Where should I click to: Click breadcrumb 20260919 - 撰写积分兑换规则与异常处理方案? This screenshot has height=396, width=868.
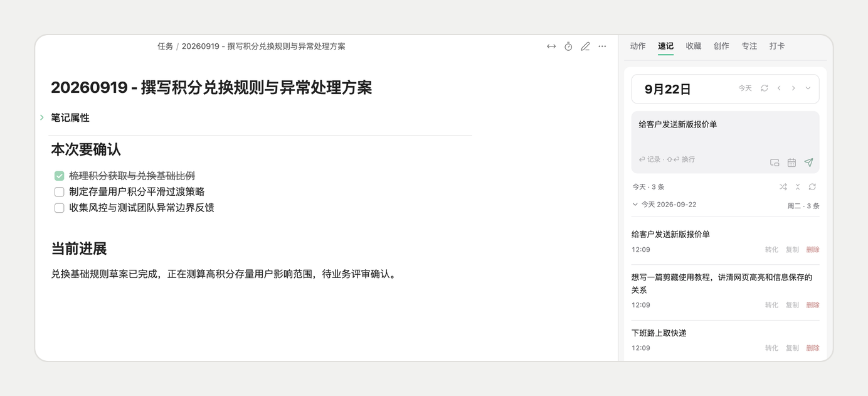pyautogui.click(x=263, y=46)
